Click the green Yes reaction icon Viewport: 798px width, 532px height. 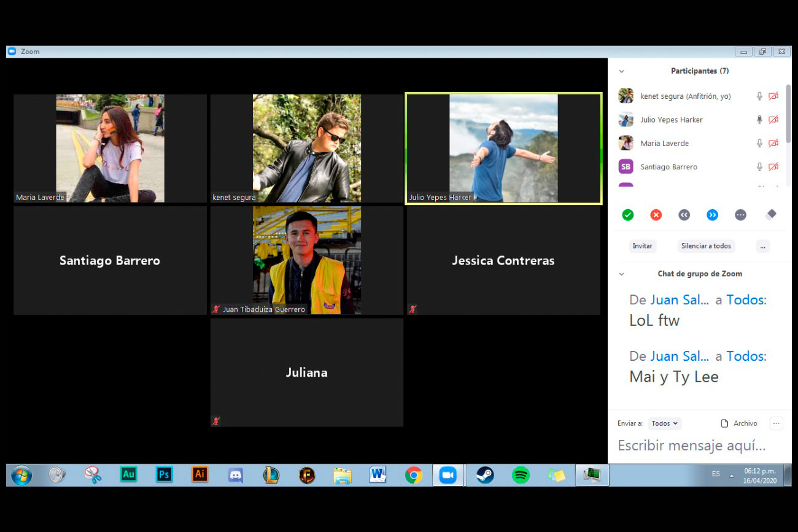[627, 215]
